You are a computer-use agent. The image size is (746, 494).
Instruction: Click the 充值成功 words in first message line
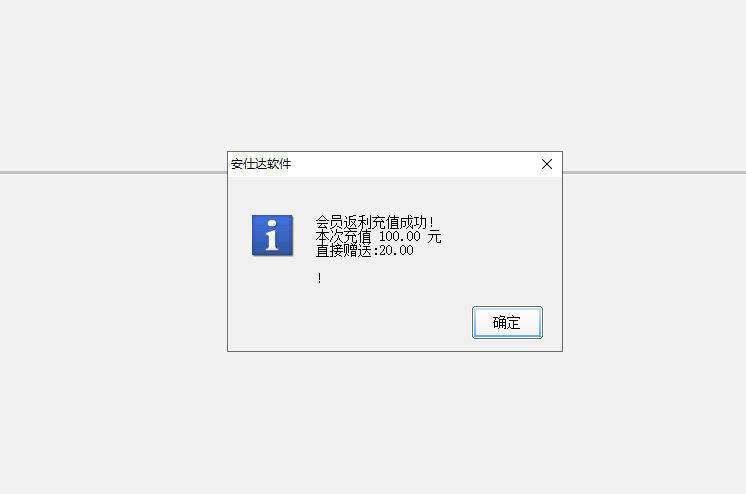click(399, 222)
